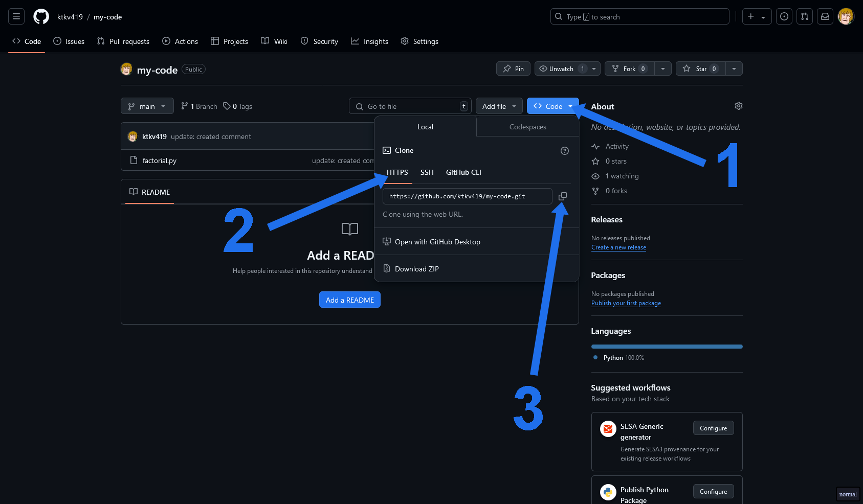Click Download ZIP
The width and height of the screenshot is (863, 504).
point(417,269)
